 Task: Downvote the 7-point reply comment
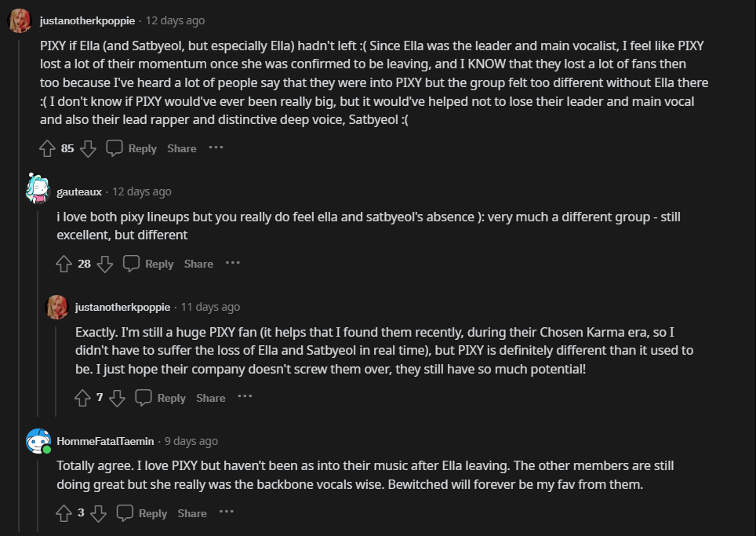pyautogui.click(x=117, y=398)
